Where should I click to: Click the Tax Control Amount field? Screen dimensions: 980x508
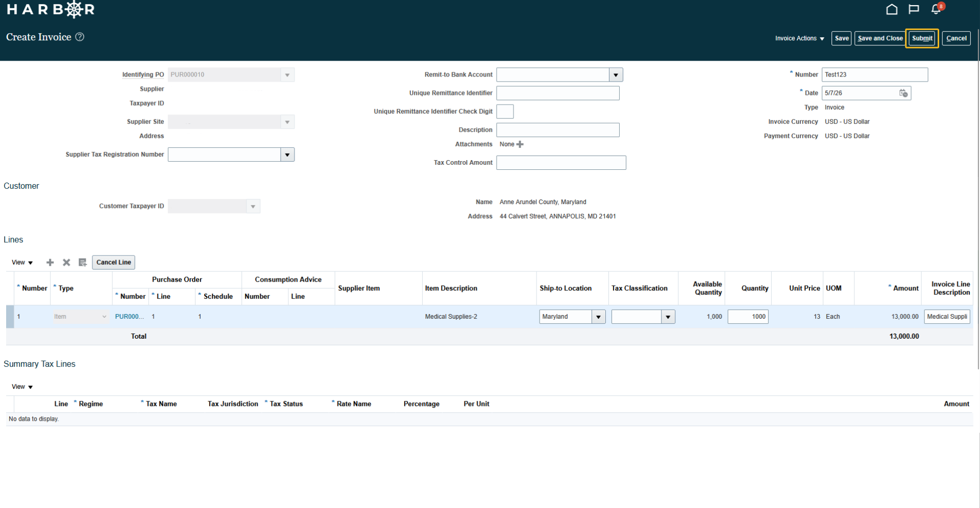tap(561, 163)
